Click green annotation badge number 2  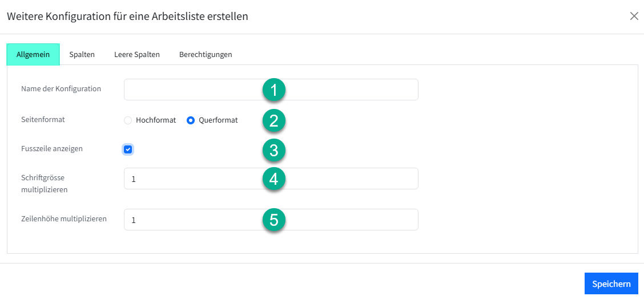tap(273, 120)
